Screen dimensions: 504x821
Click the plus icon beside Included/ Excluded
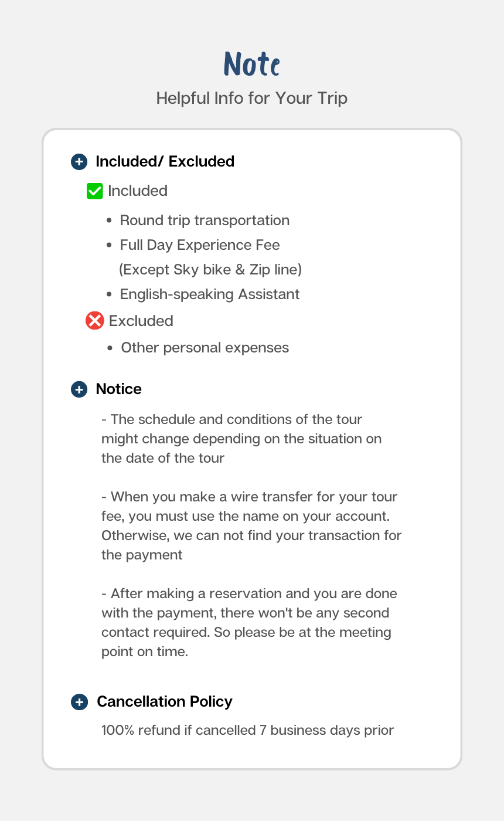coord(79,162)
